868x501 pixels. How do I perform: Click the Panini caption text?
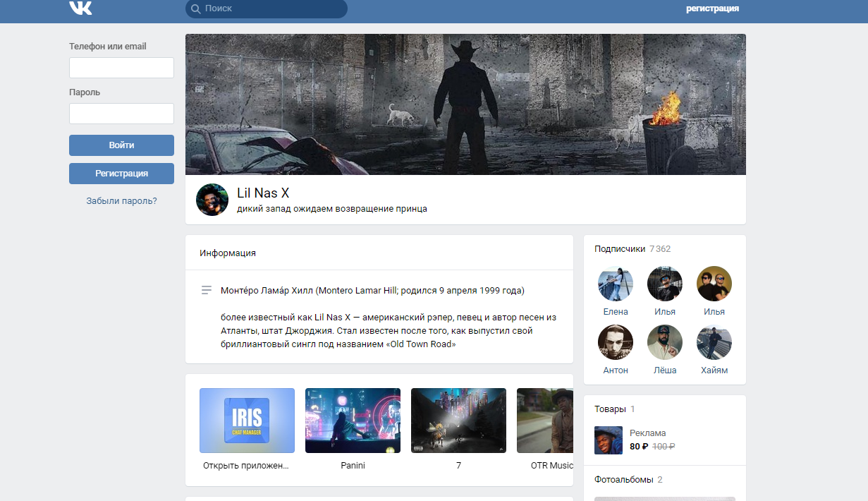[353, 466]
